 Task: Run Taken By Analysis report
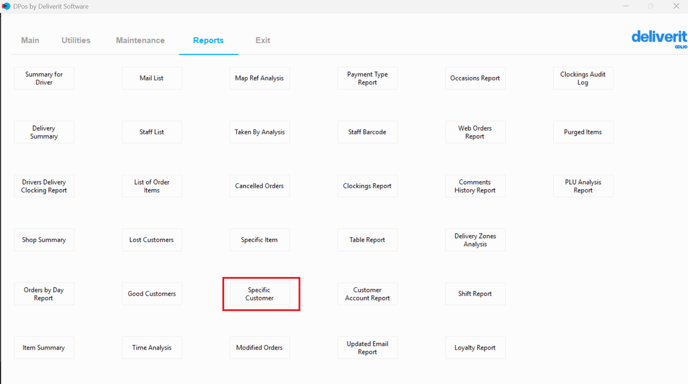click(259, 132)
